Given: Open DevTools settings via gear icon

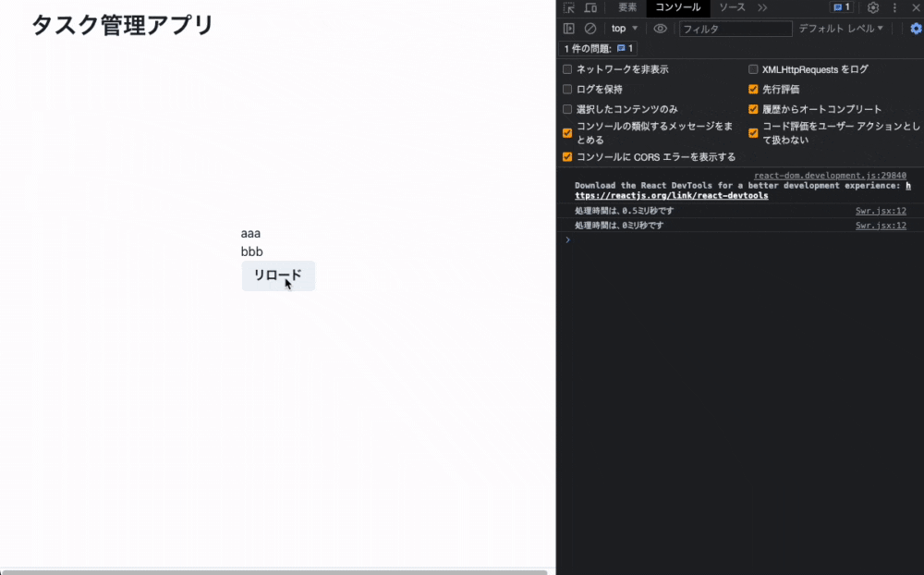Looking at the screenshot, I should point(874,7).
